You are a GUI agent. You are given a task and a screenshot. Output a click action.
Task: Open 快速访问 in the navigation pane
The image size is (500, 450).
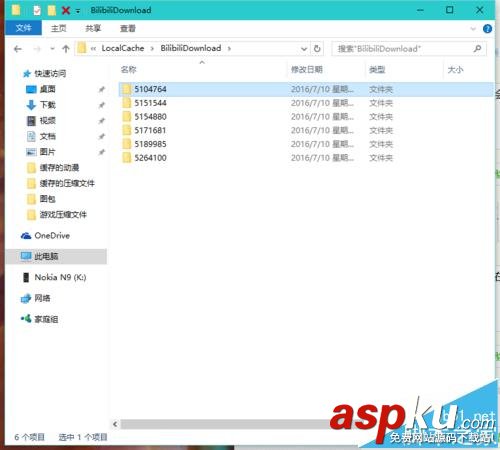coord(50,74)
